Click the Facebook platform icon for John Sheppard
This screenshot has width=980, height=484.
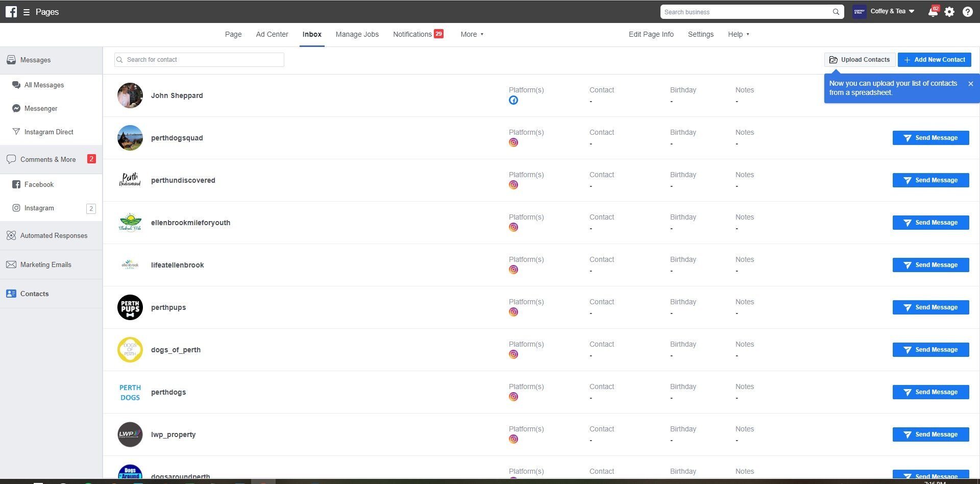[x=513, y=100]
